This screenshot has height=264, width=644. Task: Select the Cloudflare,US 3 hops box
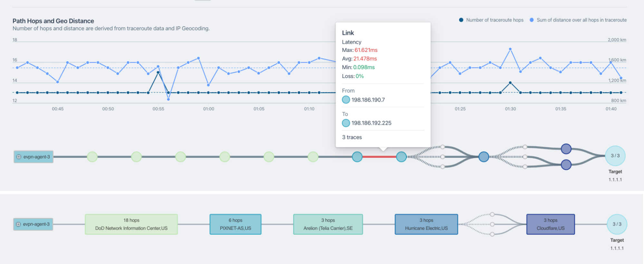[x=551, y=224]
